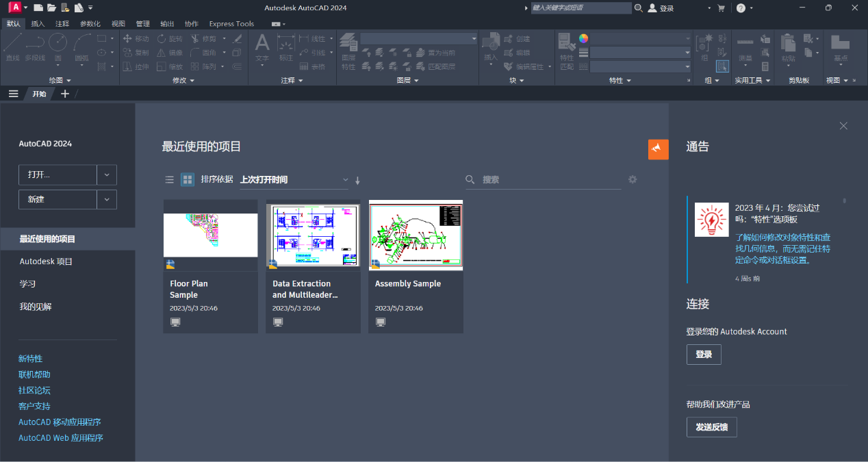Select the Dimension (标注) tool
868x462 pixels.
[285, 49]
